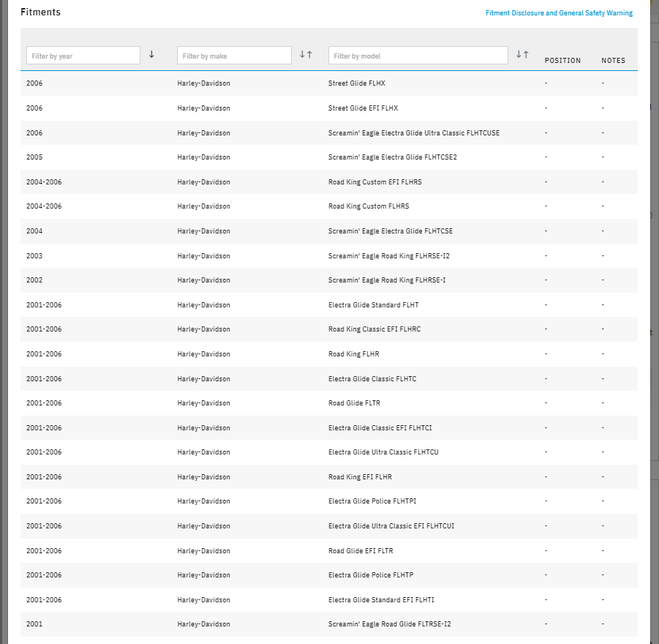Click into Filter by model box
This screenshot has width=659, height=644.
click(x=418, y=56)
